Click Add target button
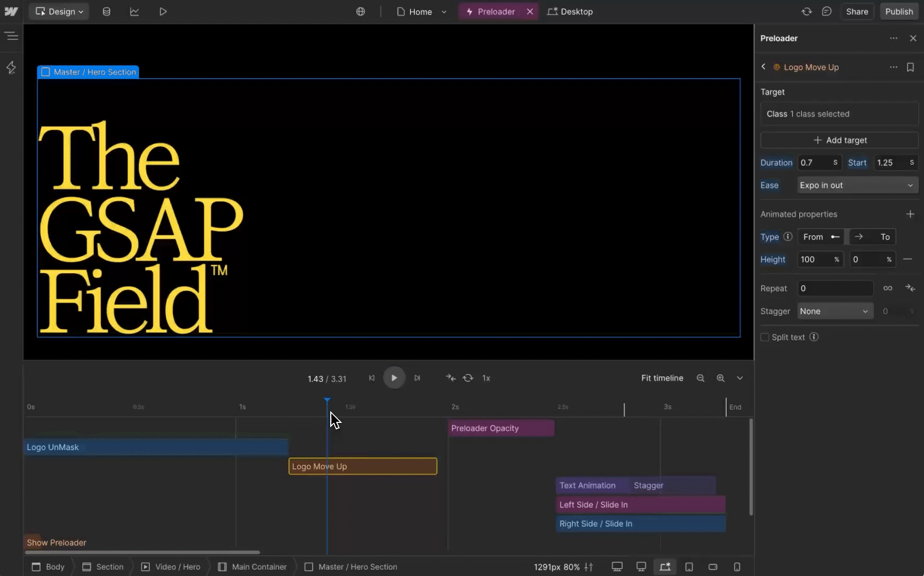Viewport: 924px width, 576px height. 839,140
